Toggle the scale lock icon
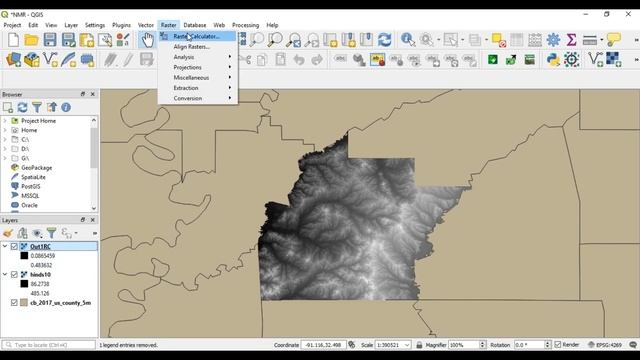This screenshot has height=360, width=640. point(419,345)
